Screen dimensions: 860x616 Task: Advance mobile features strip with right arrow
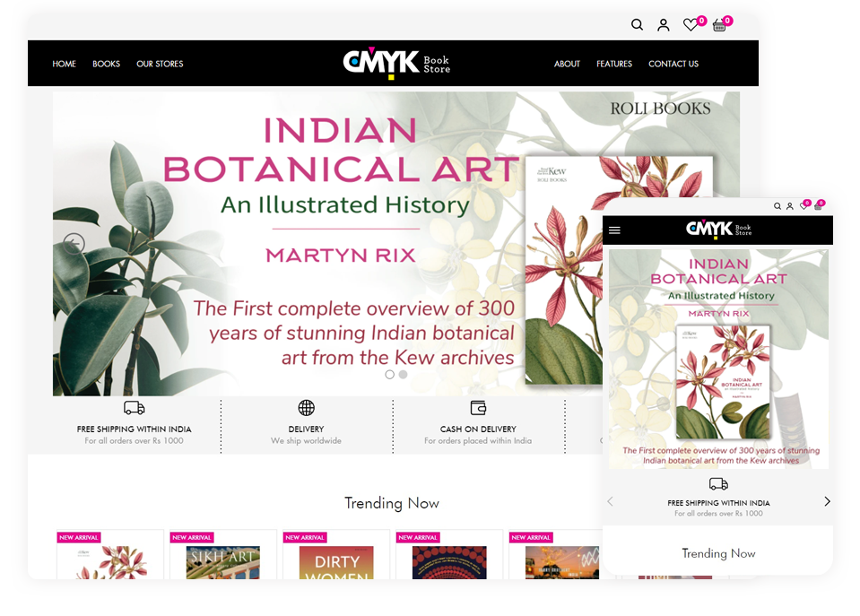[x=827, y=501]
